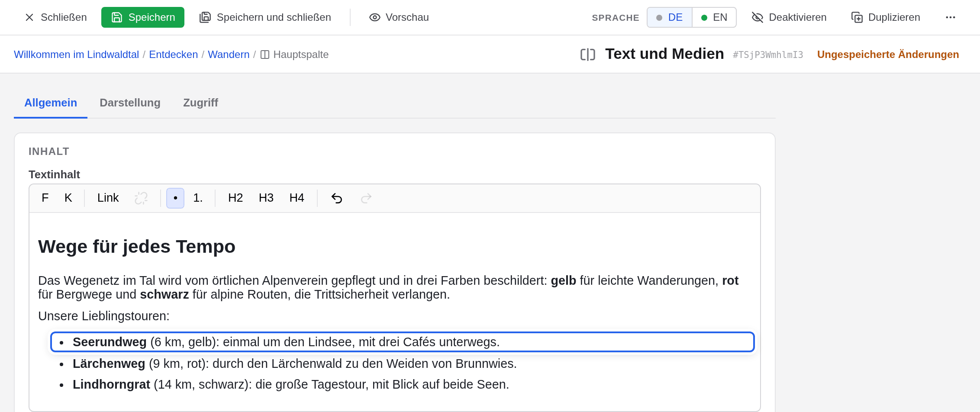The image size is (980, 412).
Task: Switch language to DE
Action: [670, 17]
